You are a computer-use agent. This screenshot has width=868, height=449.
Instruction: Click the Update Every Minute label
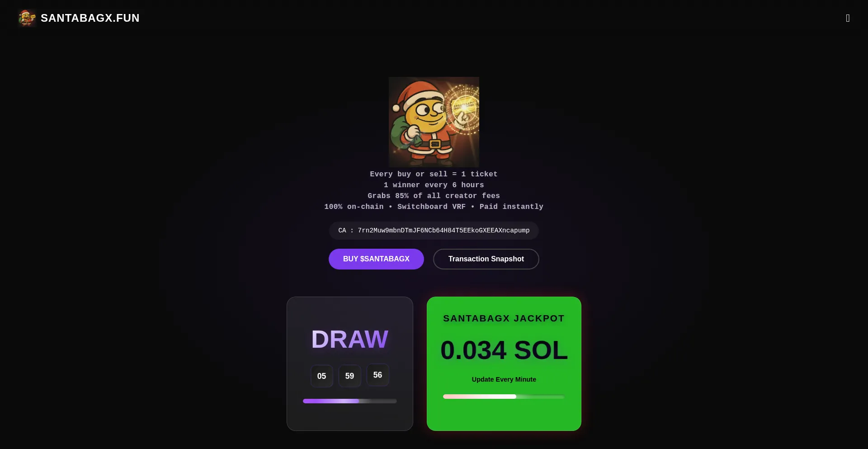click(x=504, y=379)
